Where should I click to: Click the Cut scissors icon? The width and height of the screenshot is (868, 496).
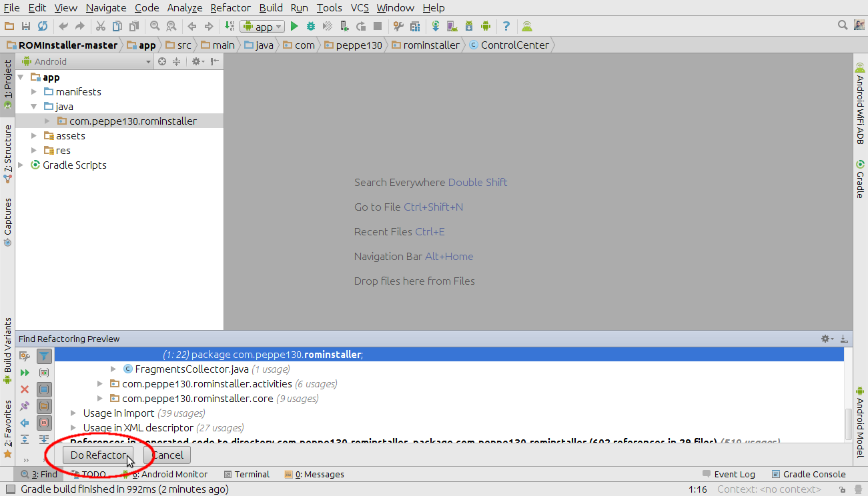(101, 27)
